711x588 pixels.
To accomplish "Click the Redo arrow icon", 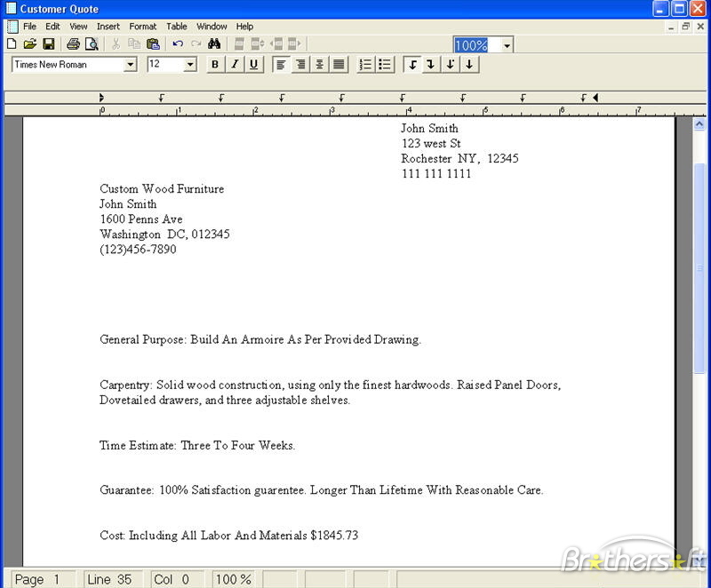I will [x=196, y=44].
